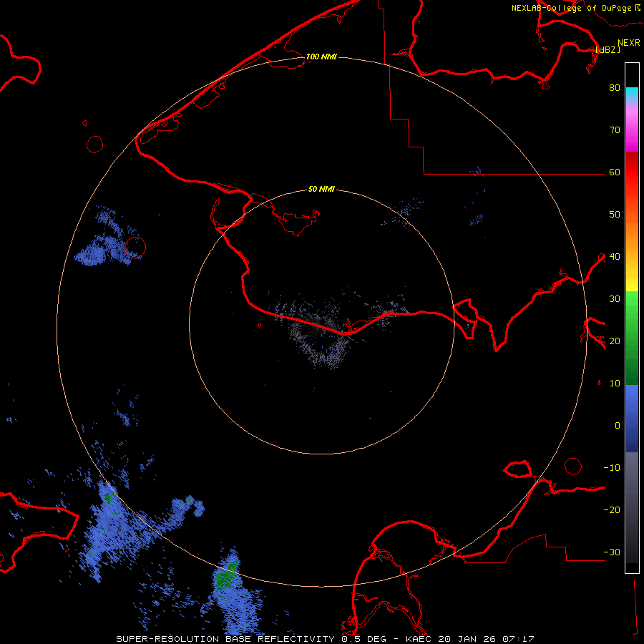644x644 pixels.
Task: Click the -30 value on dBZ scale
Action: (x=612, y=552)
